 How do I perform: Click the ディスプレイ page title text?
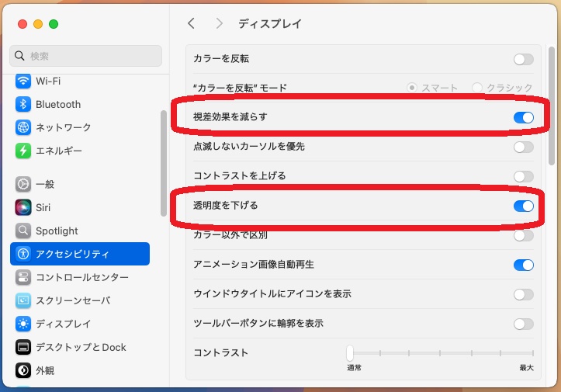(270, 23)
